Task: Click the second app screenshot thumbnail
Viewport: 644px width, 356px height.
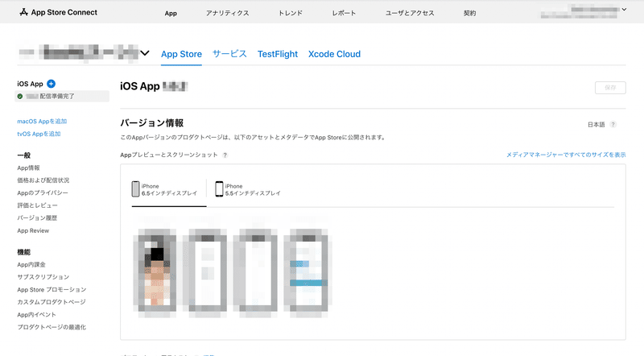Action: tap(204, 273)
